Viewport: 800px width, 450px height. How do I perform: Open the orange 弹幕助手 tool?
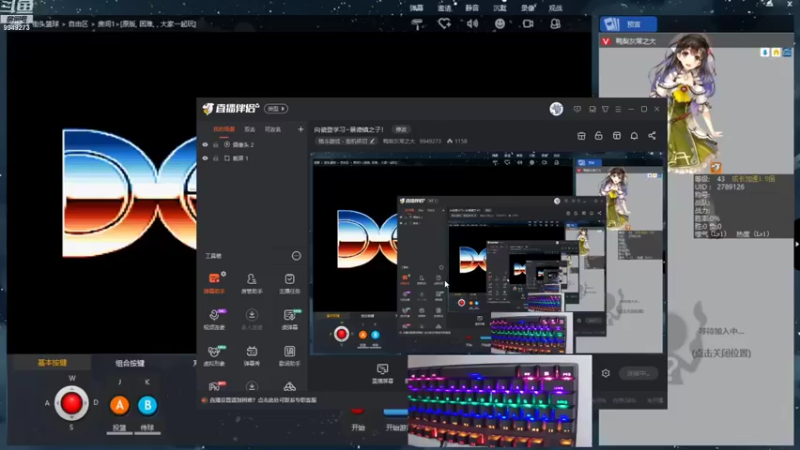(x=214, y=283)
